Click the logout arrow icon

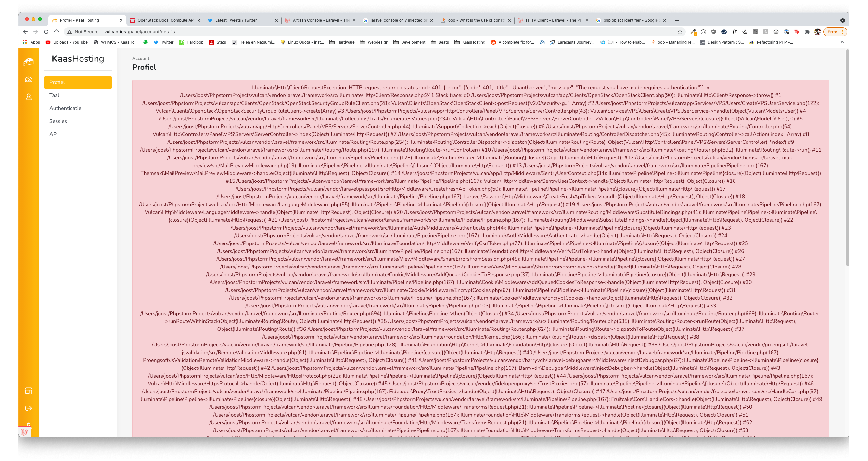pos(28,408)
